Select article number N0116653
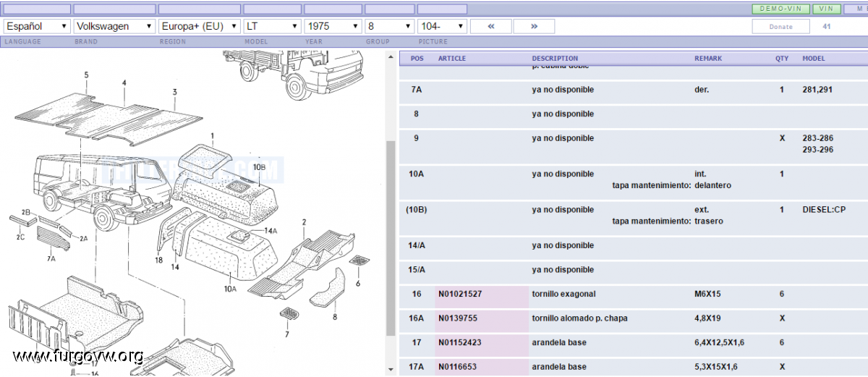868x377 pixels. (x=458, y=367)
